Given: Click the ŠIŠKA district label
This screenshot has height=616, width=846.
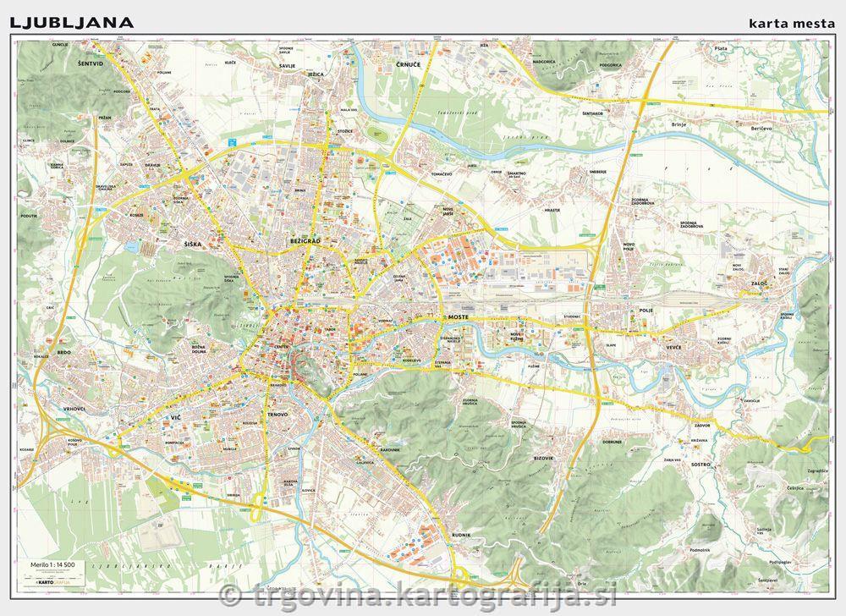Looking at the screenshot, I should point(192,244).
